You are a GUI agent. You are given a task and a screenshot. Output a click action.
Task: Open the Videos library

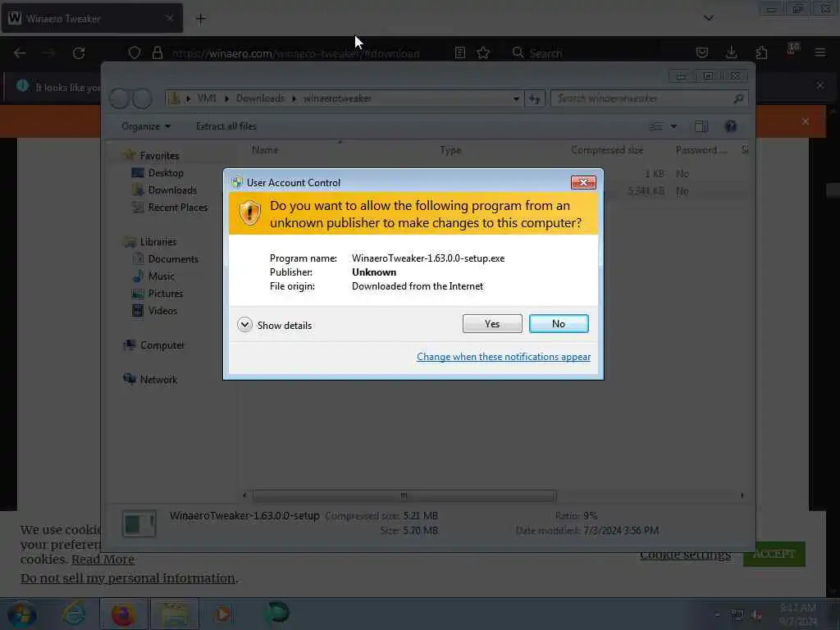pyautogui.click(x=162, y=311)
